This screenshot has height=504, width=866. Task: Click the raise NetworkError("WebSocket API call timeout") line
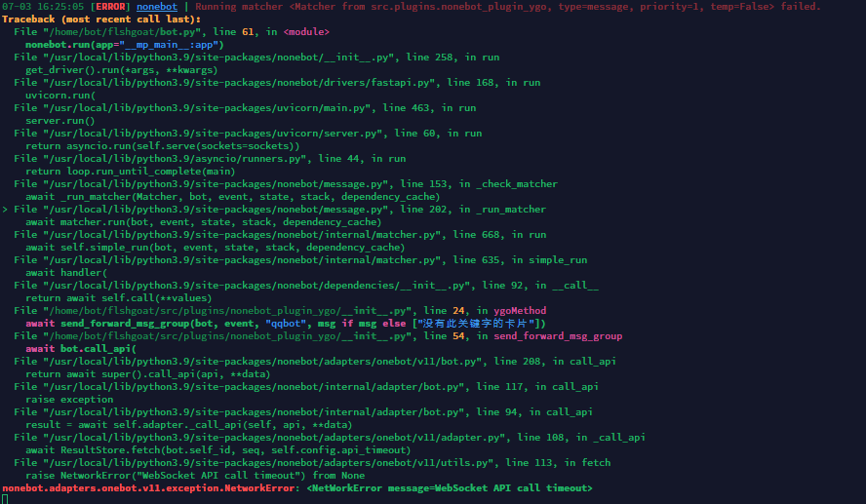(195, 477)
